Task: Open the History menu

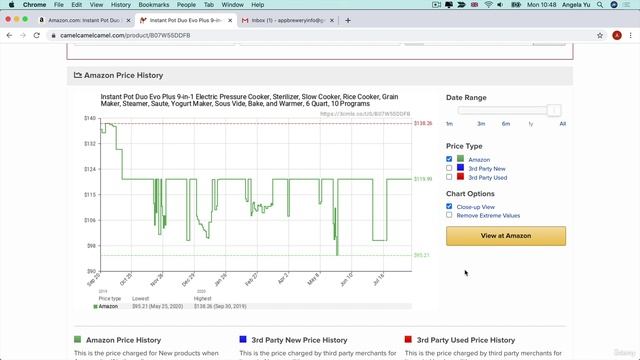Action: (x=121, y=5)
